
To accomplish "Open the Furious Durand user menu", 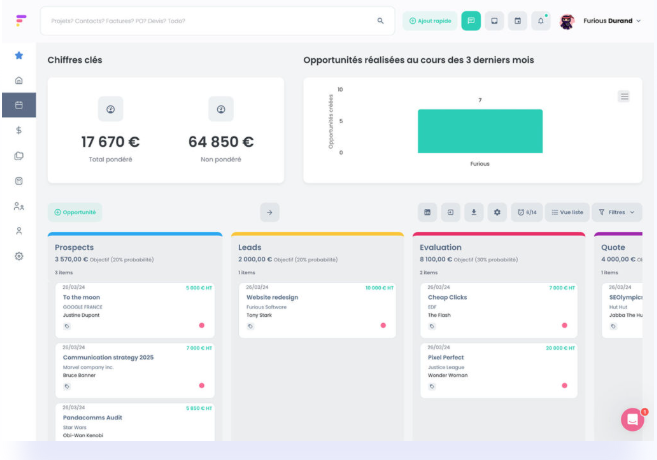I will [600, 20].
